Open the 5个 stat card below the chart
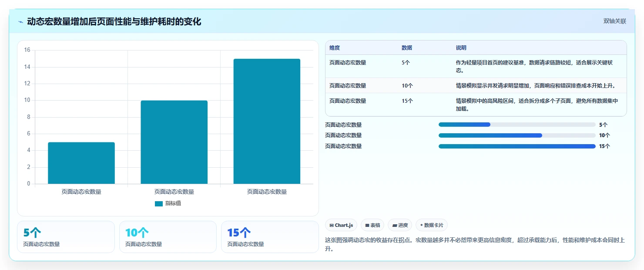 [66, 237]
